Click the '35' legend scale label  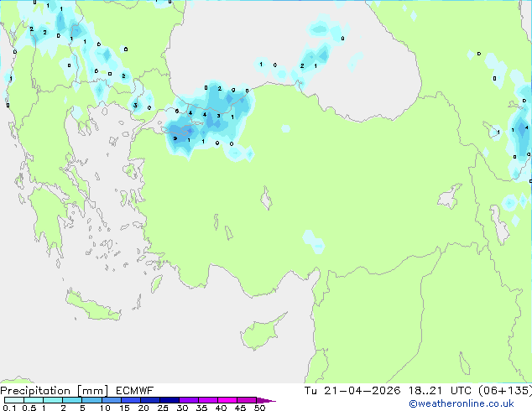(x=201, y=408)
